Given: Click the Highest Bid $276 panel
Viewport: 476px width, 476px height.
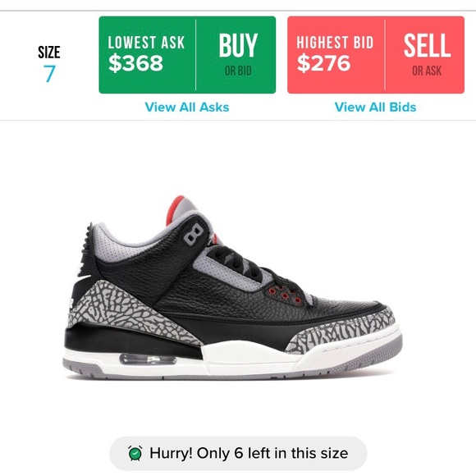Looking at the screenshot, I should tap(336, 55).
